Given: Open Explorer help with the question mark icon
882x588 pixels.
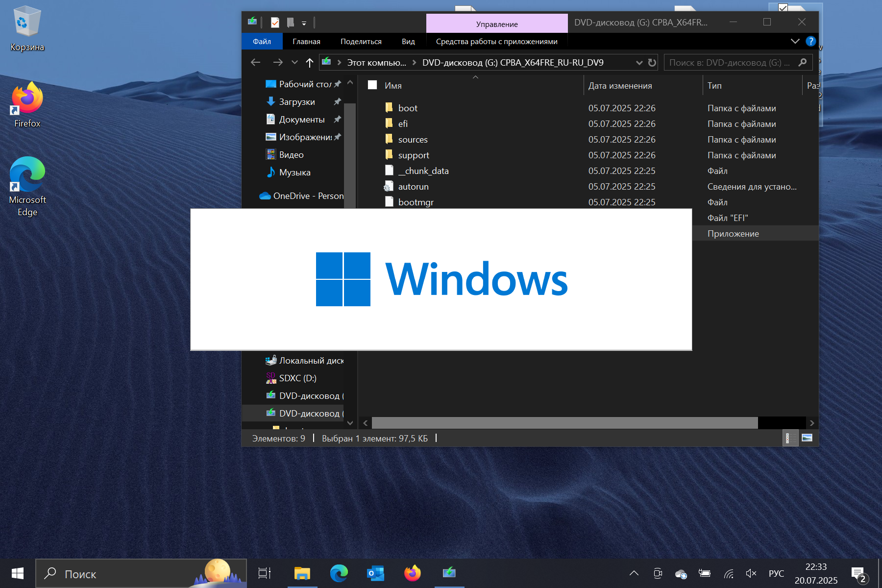Looking at the screenshot, I should pos(811,41).
